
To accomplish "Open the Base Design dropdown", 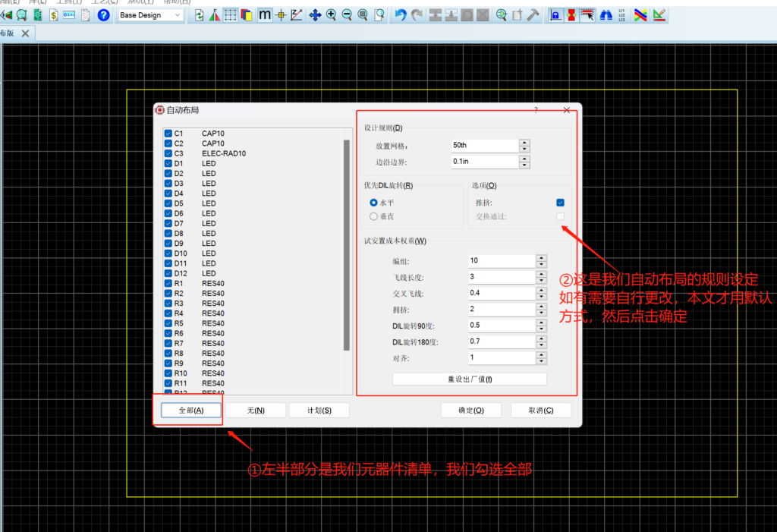I will (151, 15).
